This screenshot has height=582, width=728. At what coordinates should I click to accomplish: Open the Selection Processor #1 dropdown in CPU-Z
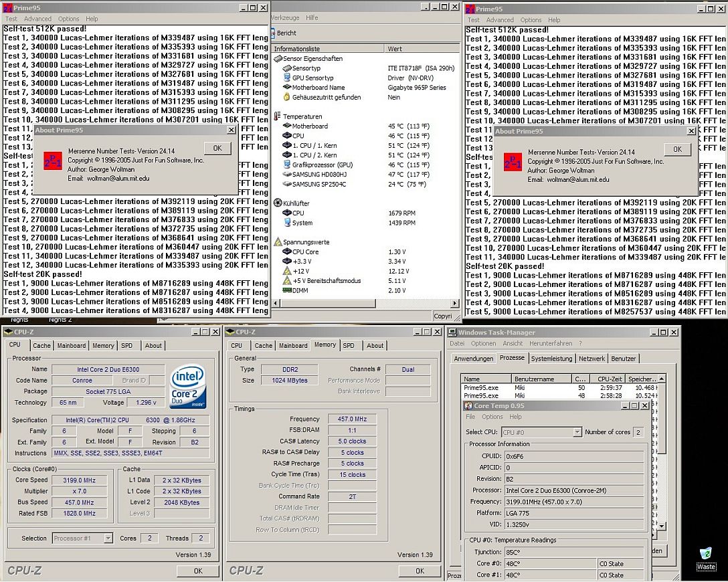click(108, 539)
